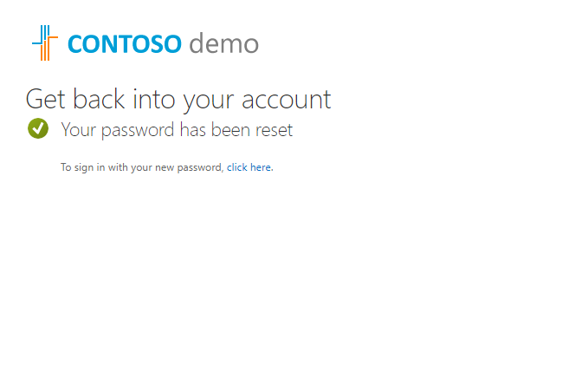Click the word "click" in the blue link

[x=237, y=167]
